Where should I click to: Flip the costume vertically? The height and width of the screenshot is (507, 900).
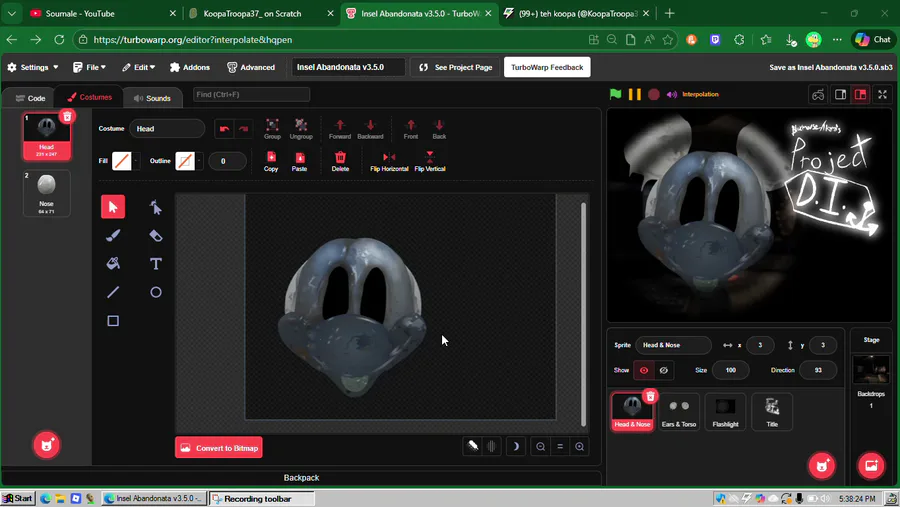click(x=430, y=161)
